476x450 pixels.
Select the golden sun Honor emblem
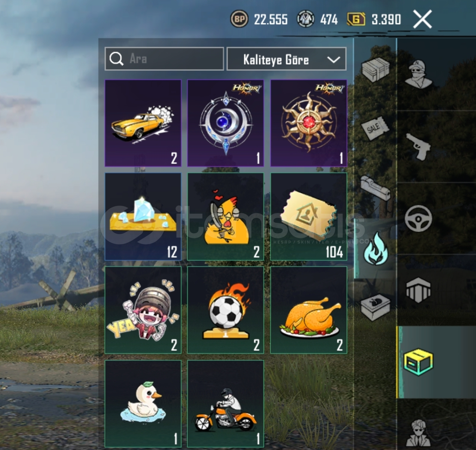(308, 123)
